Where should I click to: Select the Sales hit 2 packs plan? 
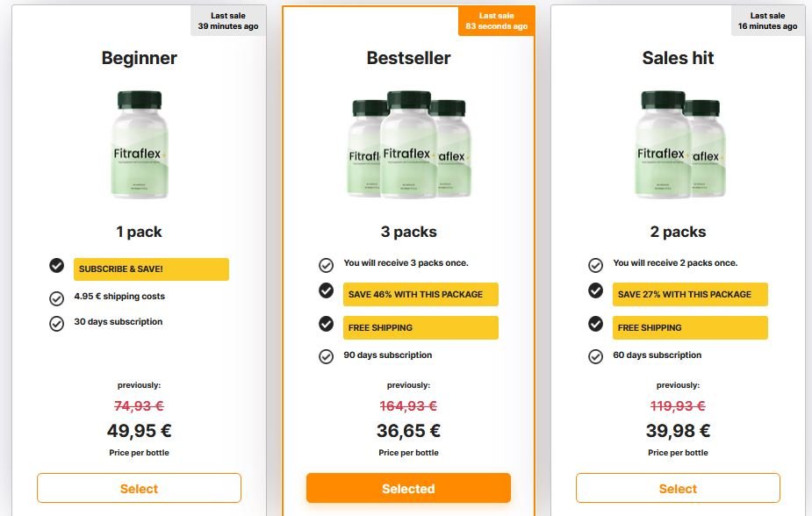678,488
